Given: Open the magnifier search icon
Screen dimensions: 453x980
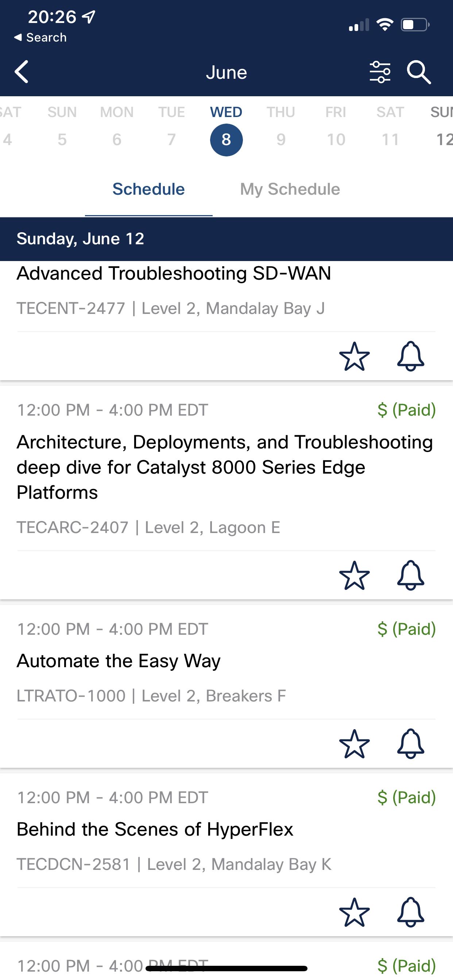Looking at the screenshot, I should 419,72.
